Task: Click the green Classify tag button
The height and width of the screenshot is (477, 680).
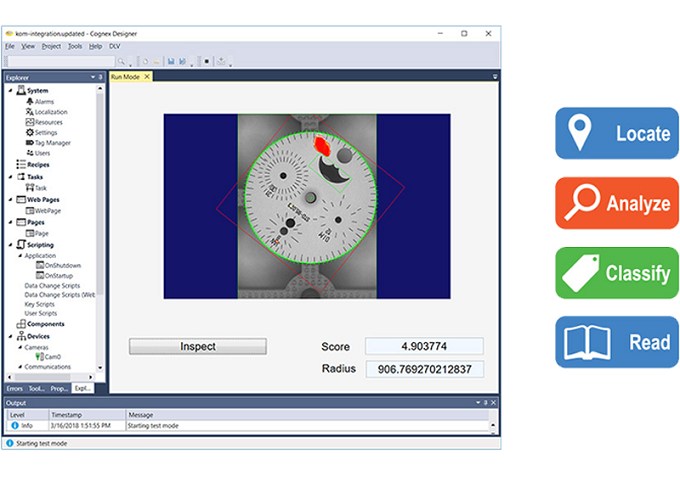Action: 616,273
